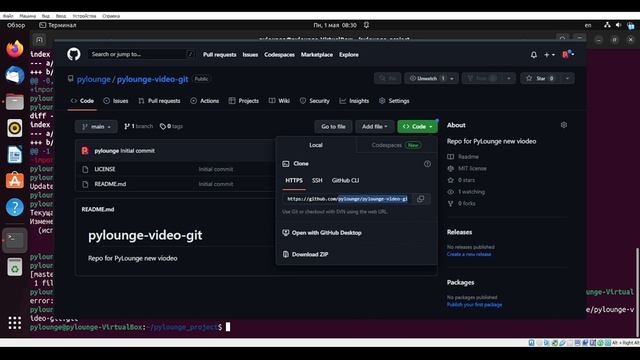
Task: Toggle the green Code dropdown
Action: (x=417, y=127)
